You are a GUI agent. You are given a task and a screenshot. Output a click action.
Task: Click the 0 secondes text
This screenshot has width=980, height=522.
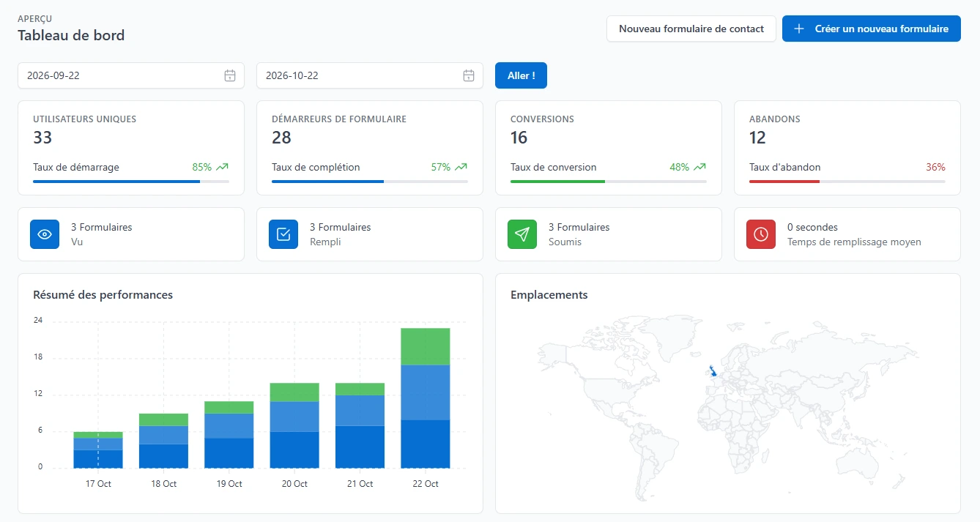point(812,228)
